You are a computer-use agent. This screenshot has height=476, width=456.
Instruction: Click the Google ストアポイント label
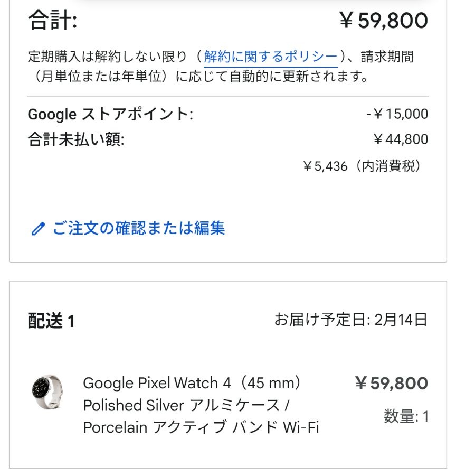coord(110,114)
